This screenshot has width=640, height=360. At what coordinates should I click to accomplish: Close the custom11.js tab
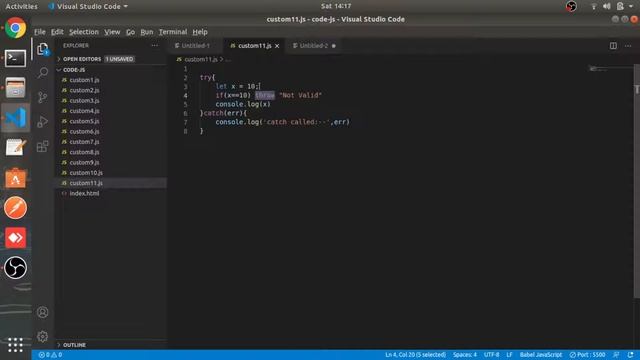tap(277, 46)
